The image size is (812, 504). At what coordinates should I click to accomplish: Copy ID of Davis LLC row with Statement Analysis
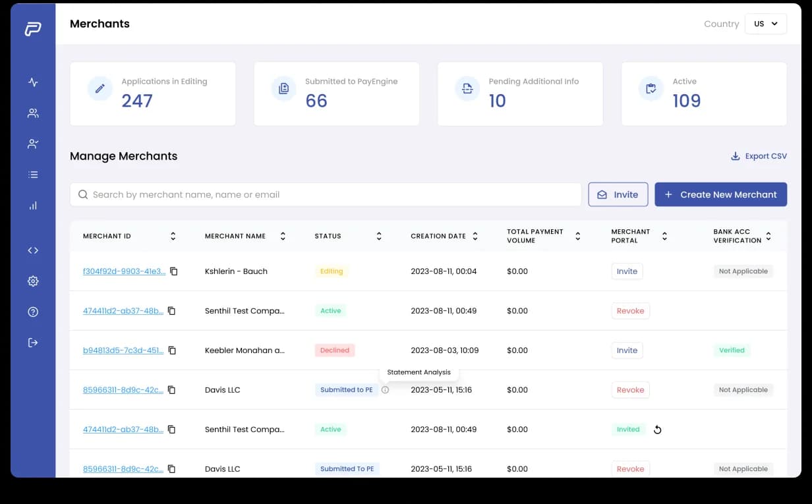(171, 390)
